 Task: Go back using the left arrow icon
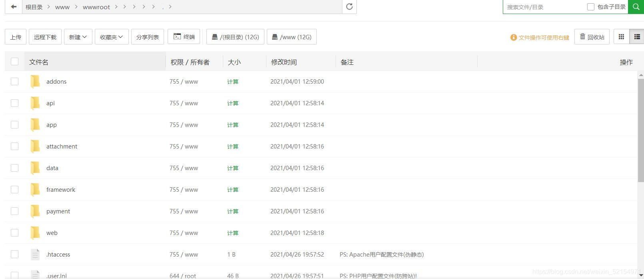pos(14,7)
